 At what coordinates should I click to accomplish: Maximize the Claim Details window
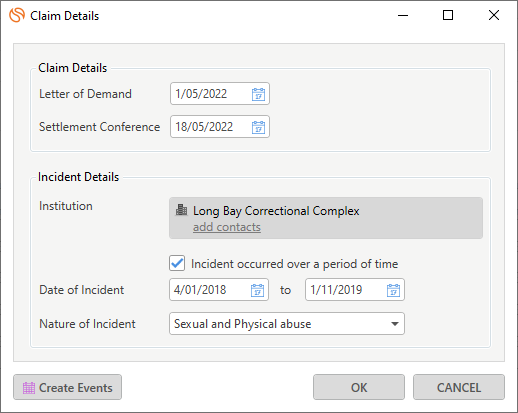(x=448, y=15)
